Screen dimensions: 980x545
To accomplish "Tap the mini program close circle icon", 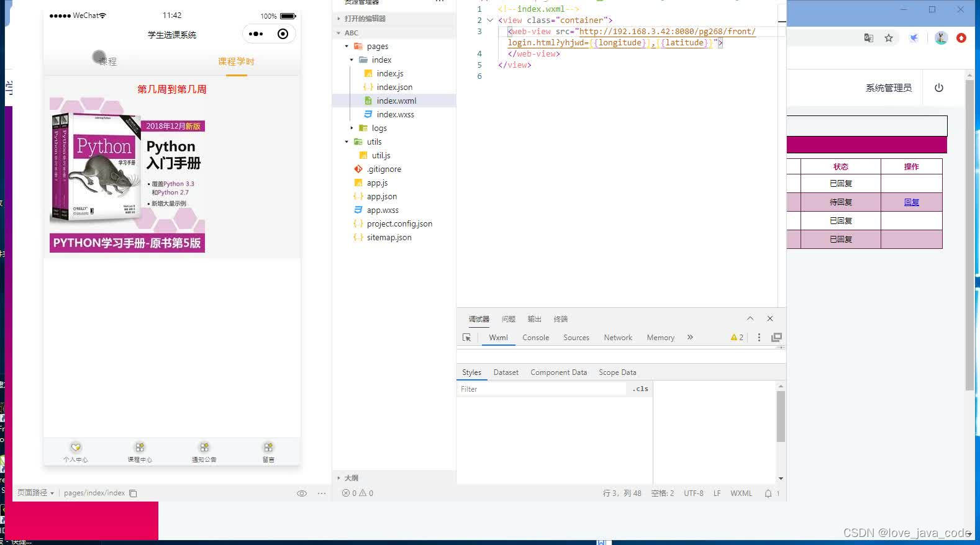I will pos(283,34).
